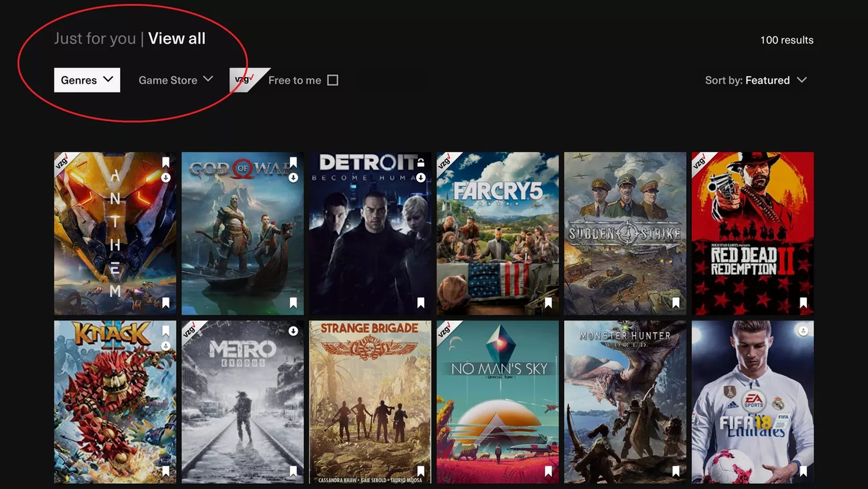Click the bookmark above Knack's download icon
Image resolution: width=868 pixels, height=489 pixels.
click(x=166, y=331)
